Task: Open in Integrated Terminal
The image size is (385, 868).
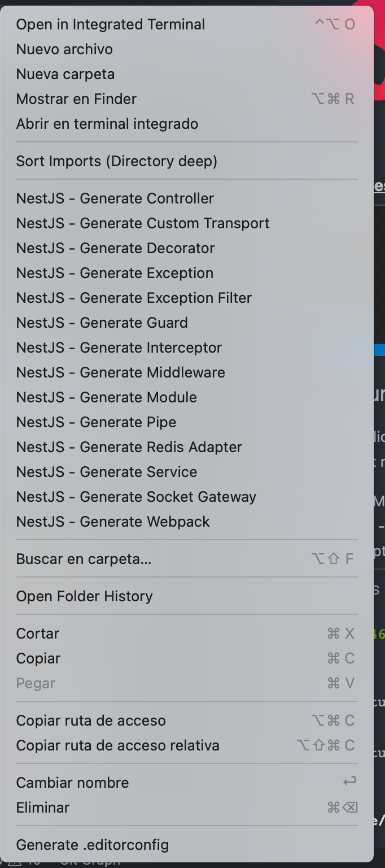Action: (x=110, y=24)
